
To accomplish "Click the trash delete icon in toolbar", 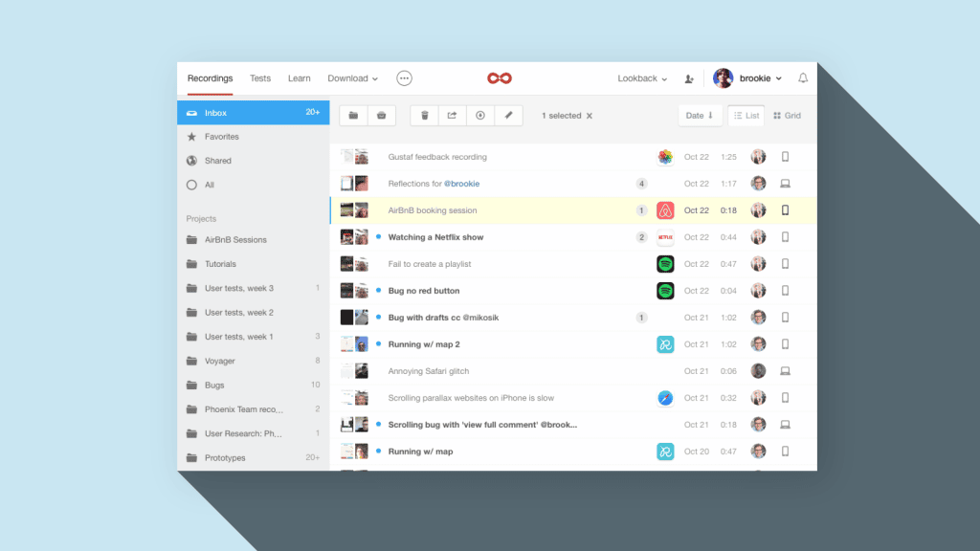I will click(425, 116).
